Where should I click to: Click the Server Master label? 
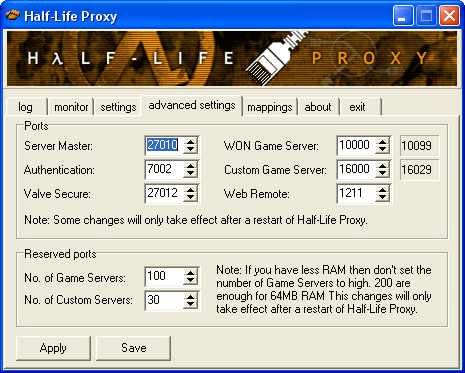tap(58, 146)
